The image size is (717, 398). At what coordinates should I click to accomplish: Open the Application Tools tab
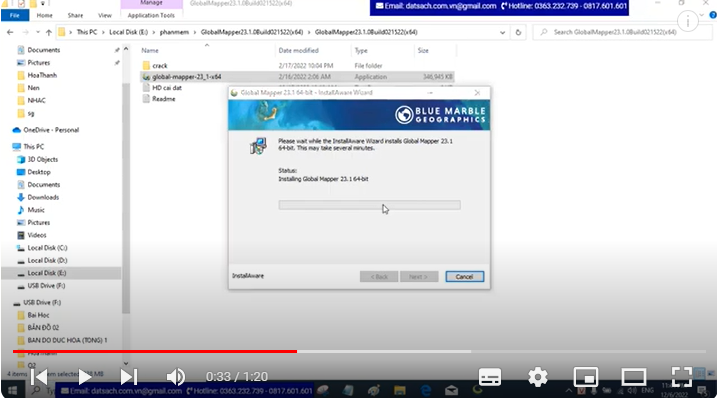(151, 16)
